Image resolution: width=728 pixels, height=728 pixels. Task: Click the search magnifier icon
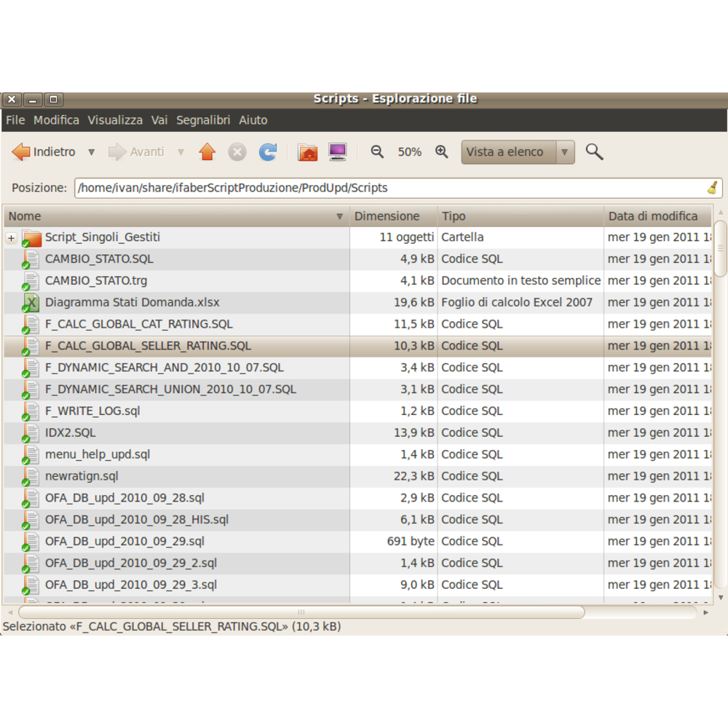pos(594,152)
